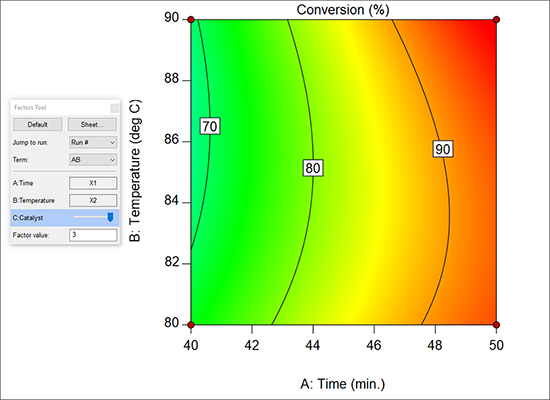Screen dimensions: 550x400
Task: Close the Factors Tool panel
Action: 114,108
